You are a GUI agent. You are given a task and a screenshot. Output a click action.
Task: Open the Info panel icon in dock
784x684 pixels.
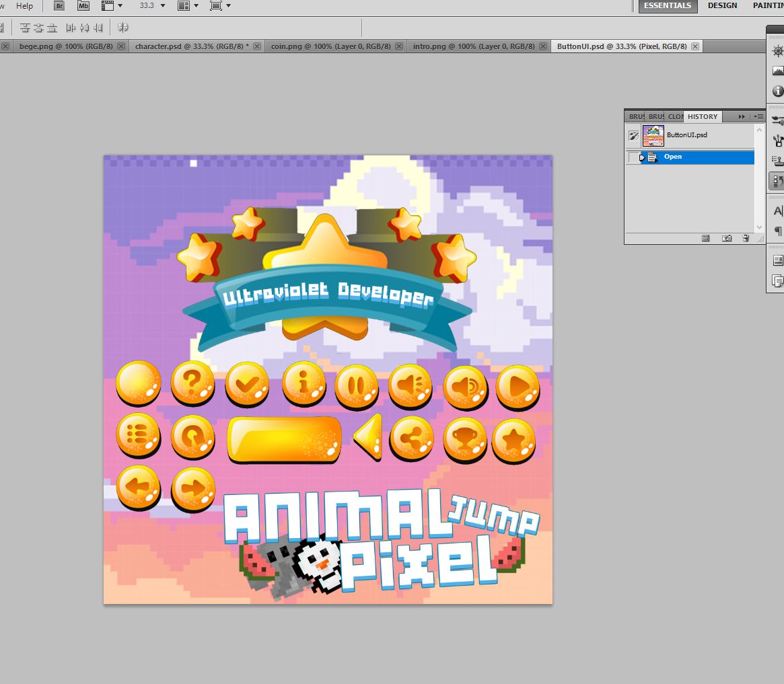click(x=778, y=91)
